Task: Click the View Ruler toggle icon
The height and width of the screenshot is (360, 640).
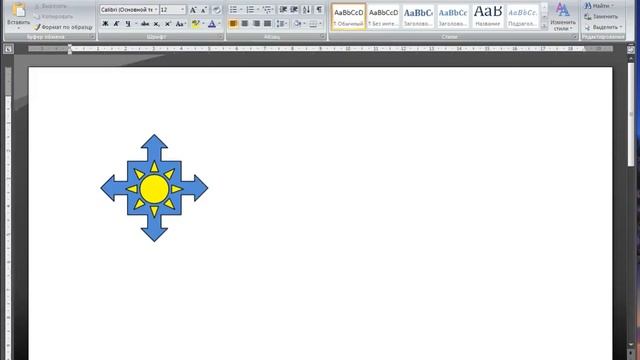Action: coord(631,50)
